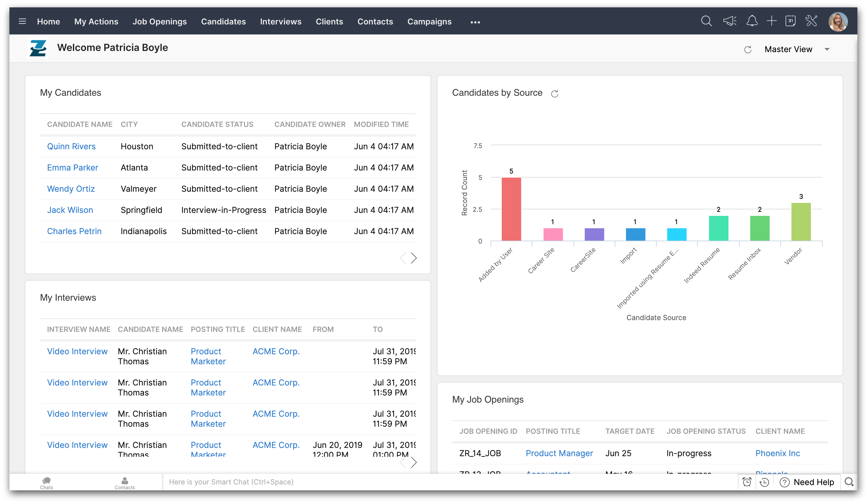The image size is (868, 503).
Task: Go to next page of My Candidates
Action: pos(414,258)
